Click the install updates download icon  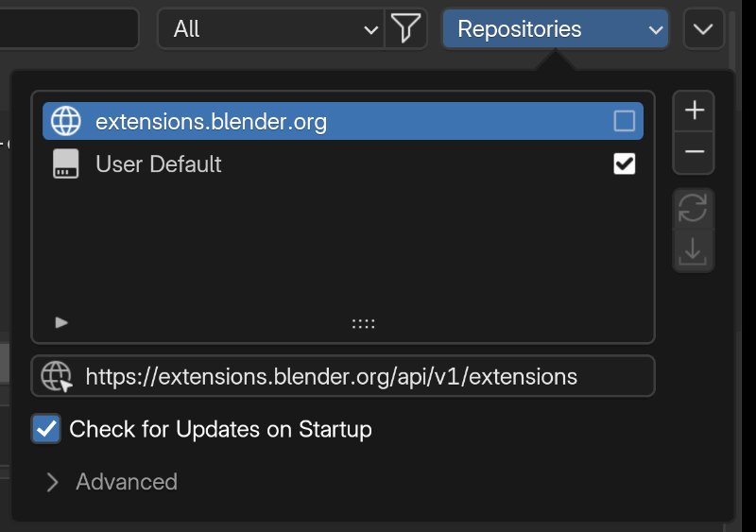[x=693, y=251]
